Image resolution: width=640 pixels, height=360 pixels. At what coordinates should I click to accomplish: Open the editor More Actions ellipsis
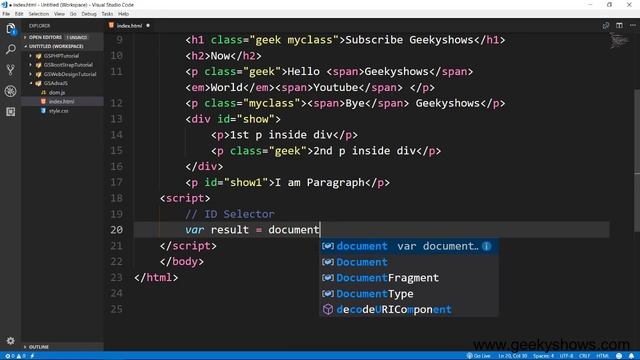(x=633, y=25)
